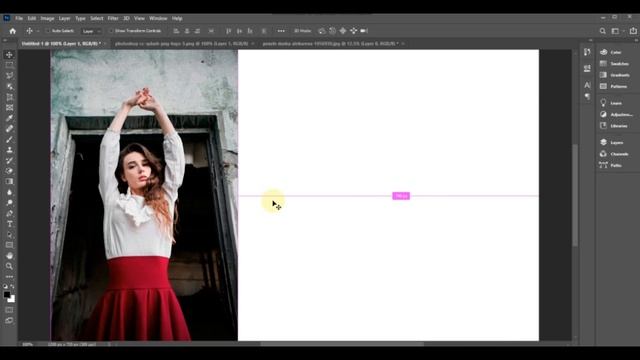
Task: Select the Rectangle shape tool
Action: 9,245
